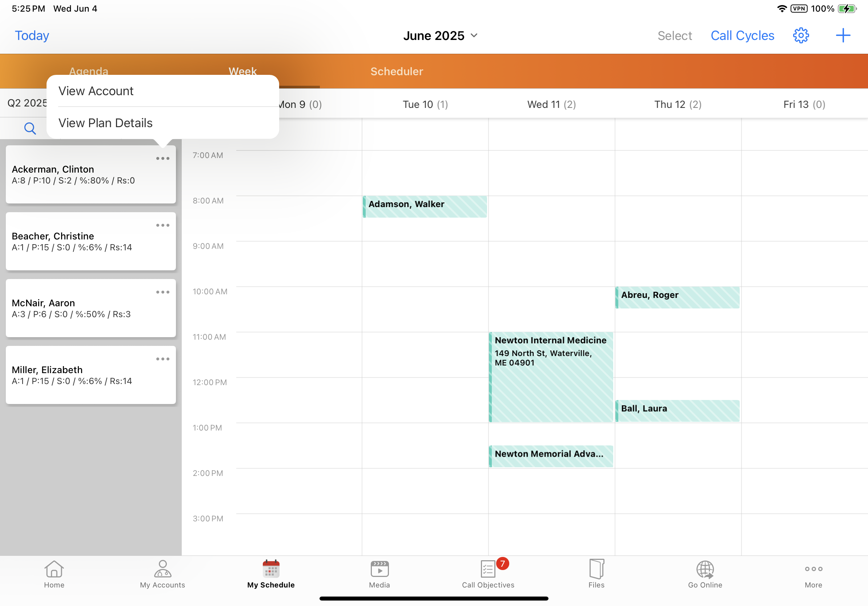Image resolution: width=868 pixels, height=606 pixels.
Task: Tap the Today button
Action: click(x=32, y=36)
